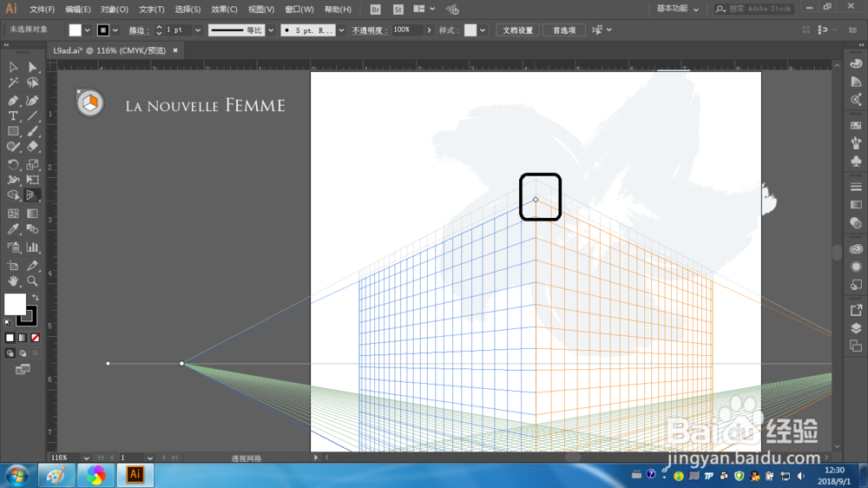Enable Draw Normal mode
Screen dimensions: 868x488
click(10, 353)
